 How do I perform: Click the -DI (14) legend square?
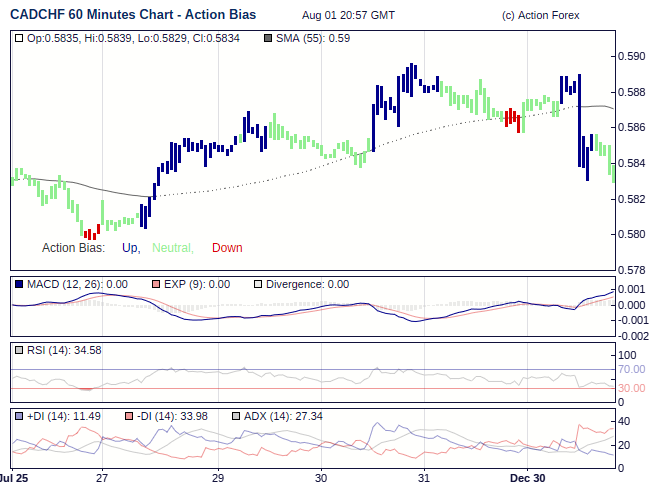tap(128, 416)
